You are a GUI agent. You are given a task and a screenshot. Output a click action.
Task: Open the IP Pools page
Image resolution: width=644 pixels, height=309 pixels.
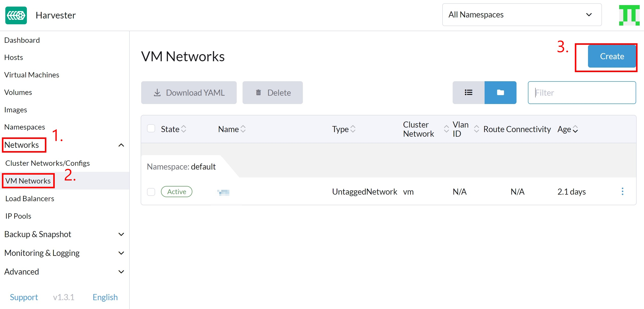pos(18,216)
